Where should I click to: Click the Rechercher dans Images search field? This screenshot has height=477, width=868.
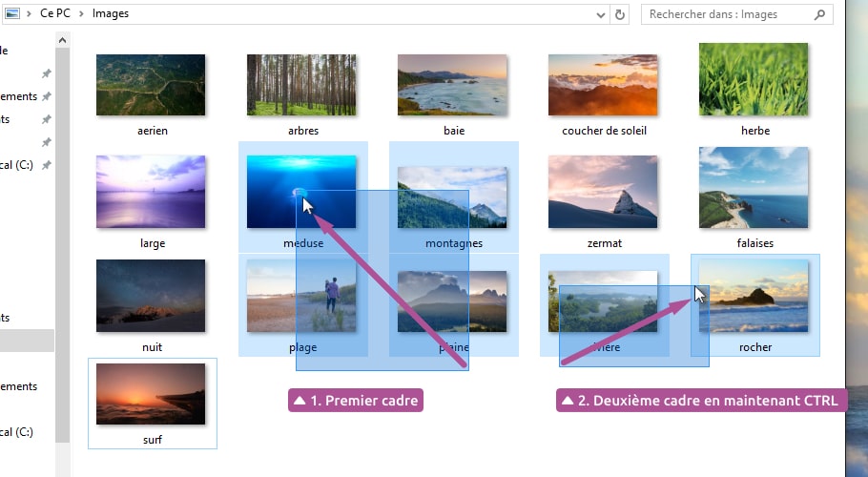(725, 14)
